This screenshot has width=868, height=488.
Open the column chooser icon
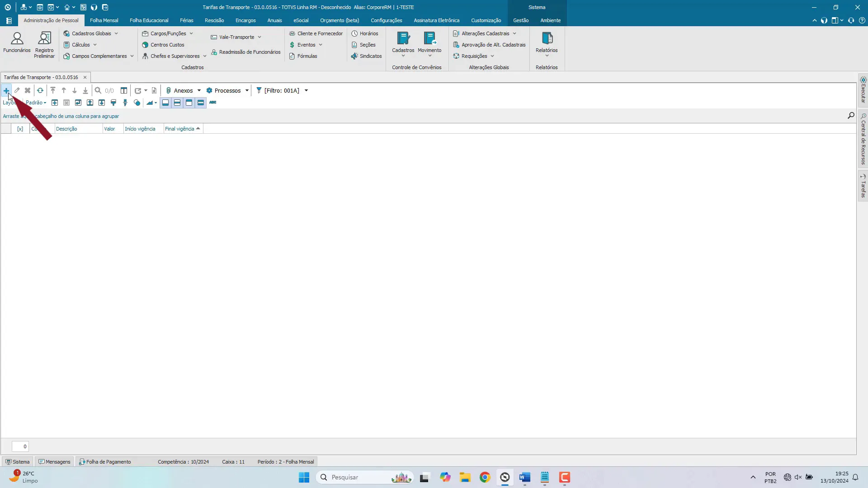(x=124, y=90)
